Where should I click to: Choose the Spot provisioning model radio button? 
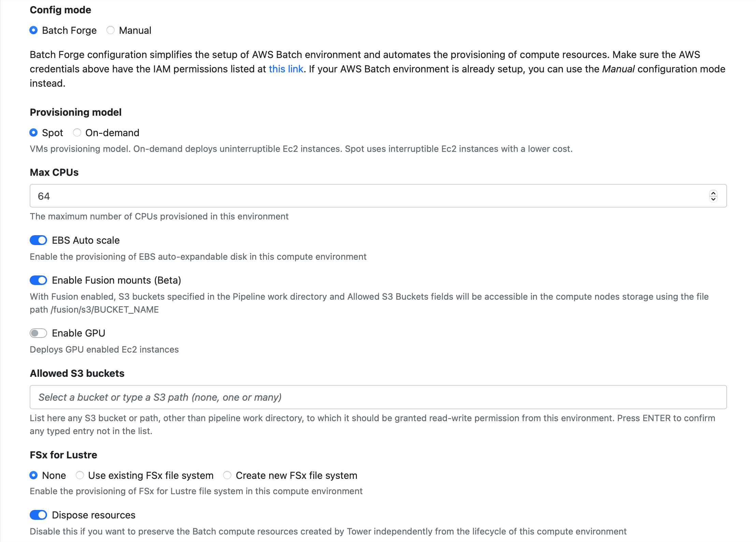pos(33,133)
